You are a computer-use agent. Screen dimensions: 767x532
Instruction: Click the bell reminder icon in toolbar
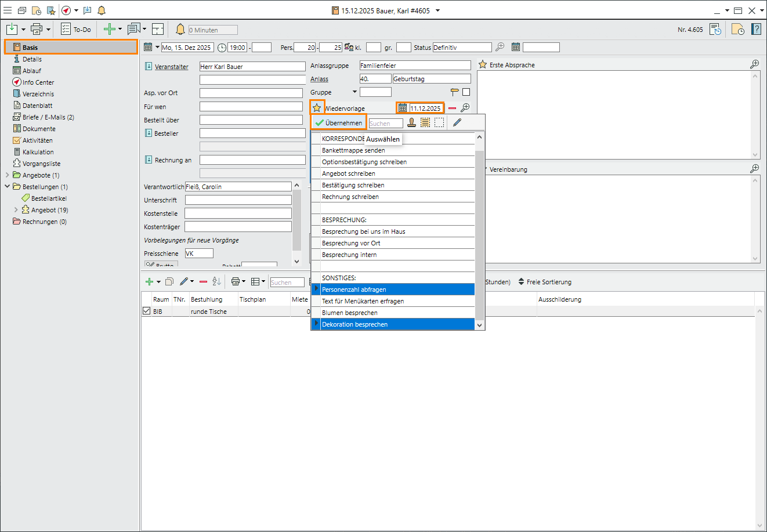tap(180, 30)
